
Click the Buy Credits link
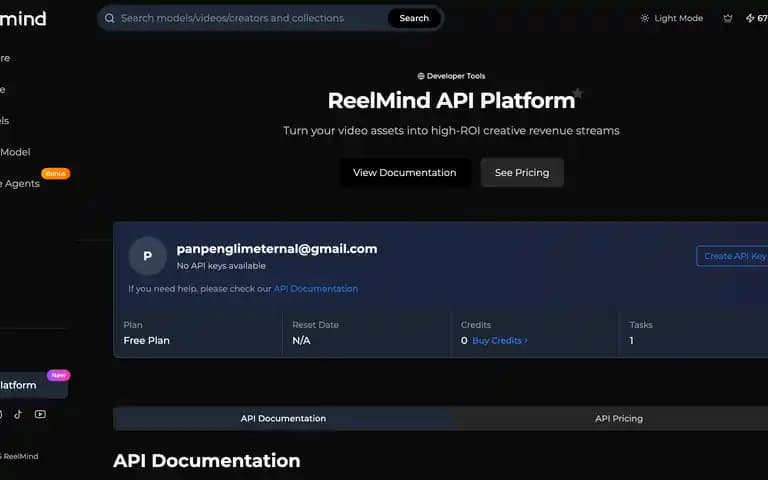pyautogui.click(x=497, y=340)
